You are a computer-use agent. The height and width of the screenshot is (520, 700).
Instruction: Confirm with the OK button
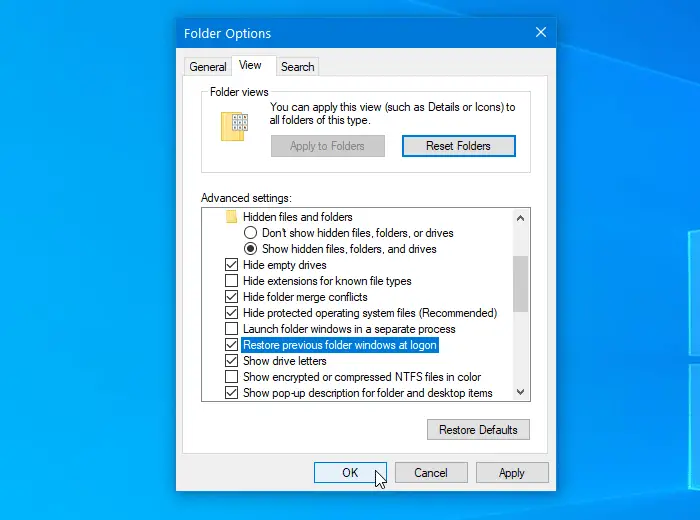click(350, 473)
